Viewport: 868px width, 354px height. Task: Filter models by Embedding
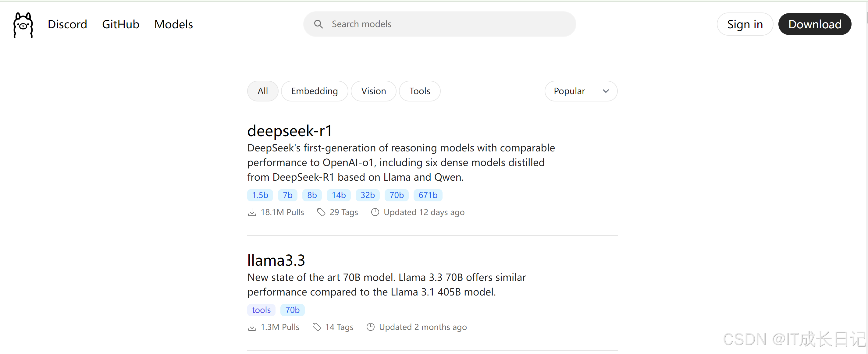point(314,91)
